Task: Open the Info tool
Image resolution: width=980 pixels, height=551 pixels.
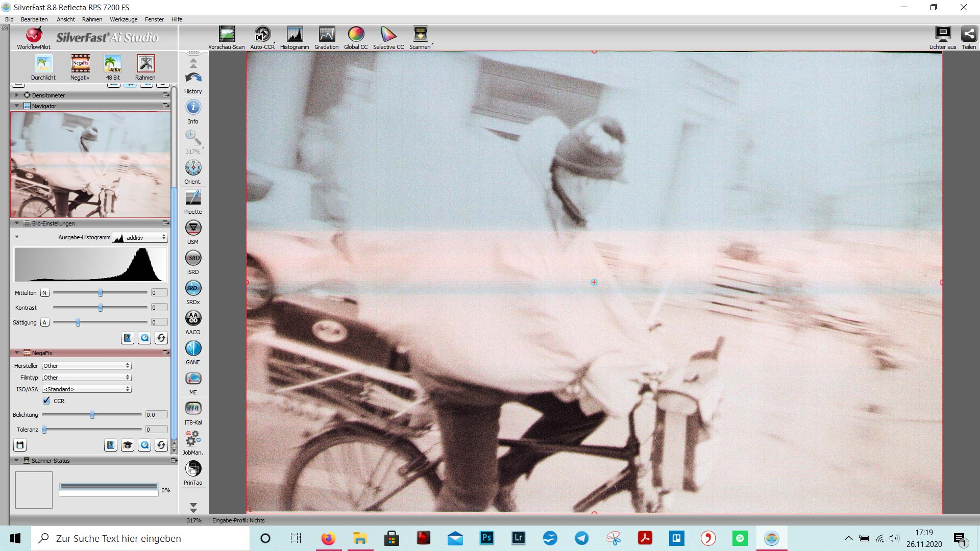Action: (193, 112)
